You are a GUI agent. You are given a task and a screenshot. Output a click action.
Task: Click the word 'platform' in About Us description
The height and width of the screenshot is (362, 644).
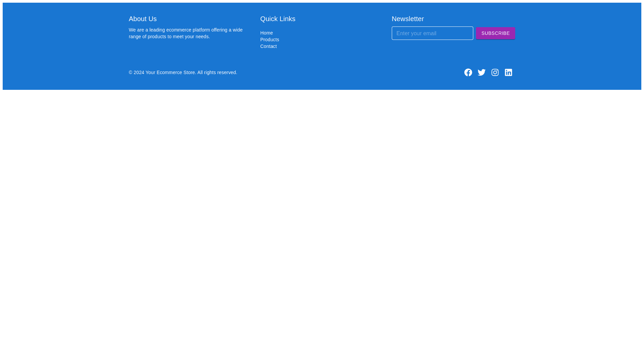point(201,30)
